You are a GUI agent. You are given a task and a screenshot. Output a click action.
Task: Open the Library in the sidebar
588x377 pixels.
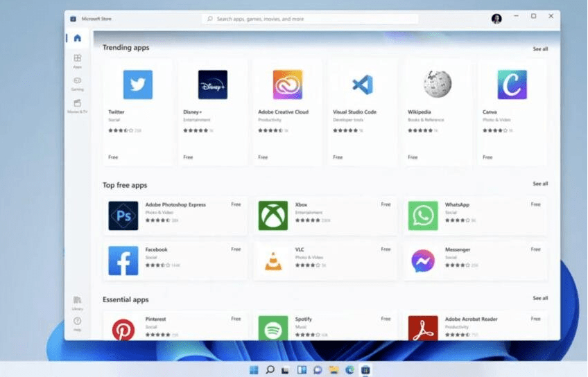click(77, 301)
